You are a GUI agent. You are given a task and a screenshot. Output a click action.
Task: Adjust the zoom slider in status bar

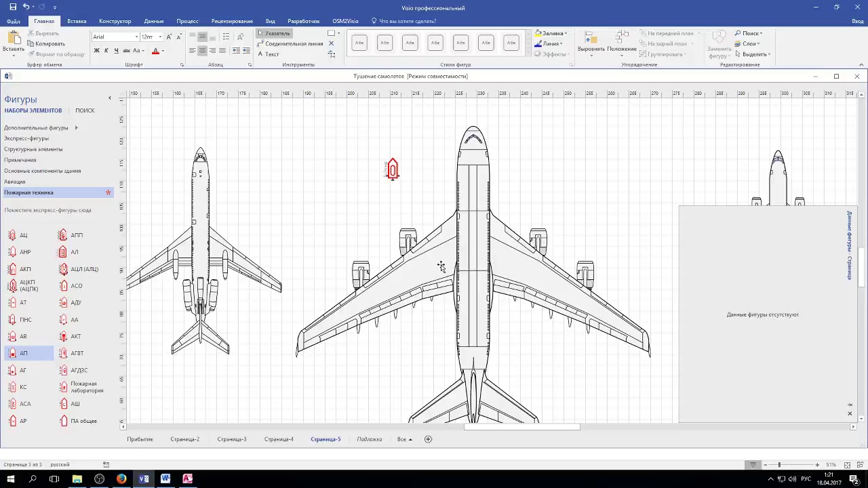[779, 464]
